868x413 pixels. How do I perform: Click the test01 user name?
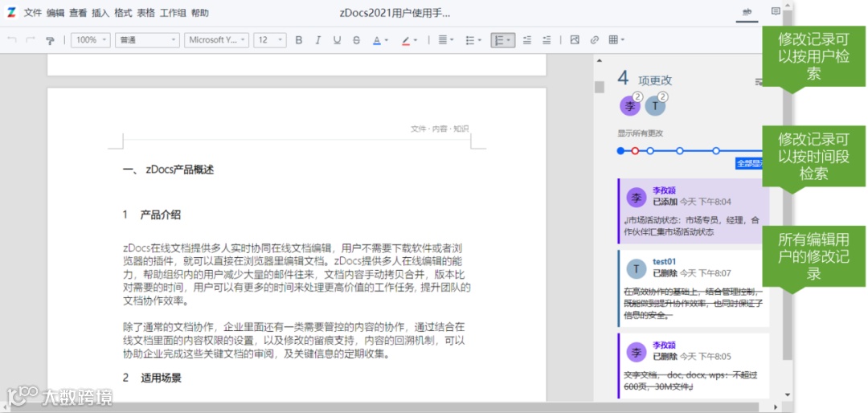[665, 261]
